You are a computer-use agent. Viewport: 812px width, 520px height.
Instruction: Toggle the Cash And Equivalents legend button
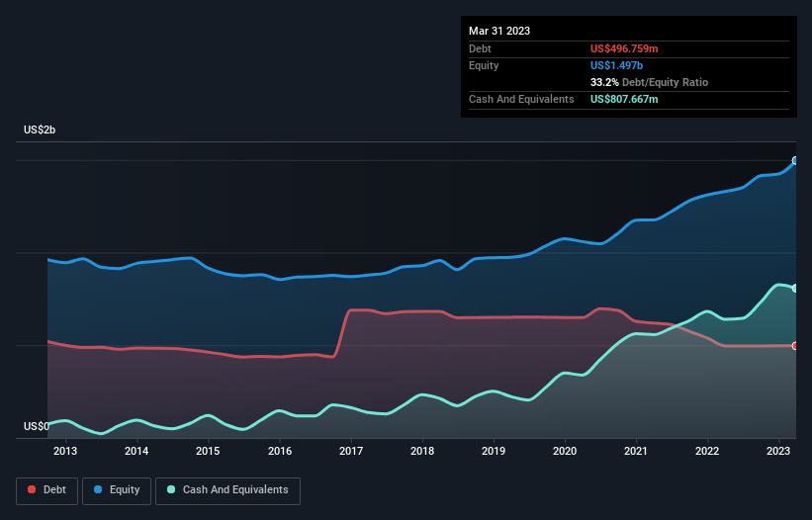pyautogui.click(x=227, y=490)
